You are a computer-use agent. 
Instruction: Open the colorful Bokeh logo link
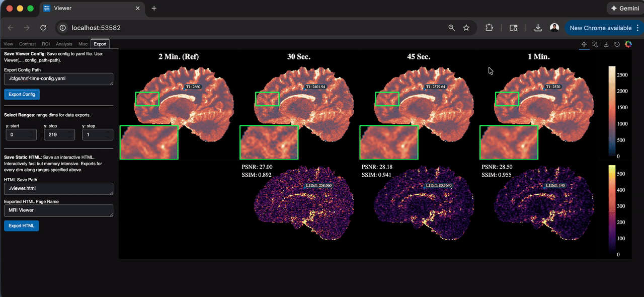628,44
